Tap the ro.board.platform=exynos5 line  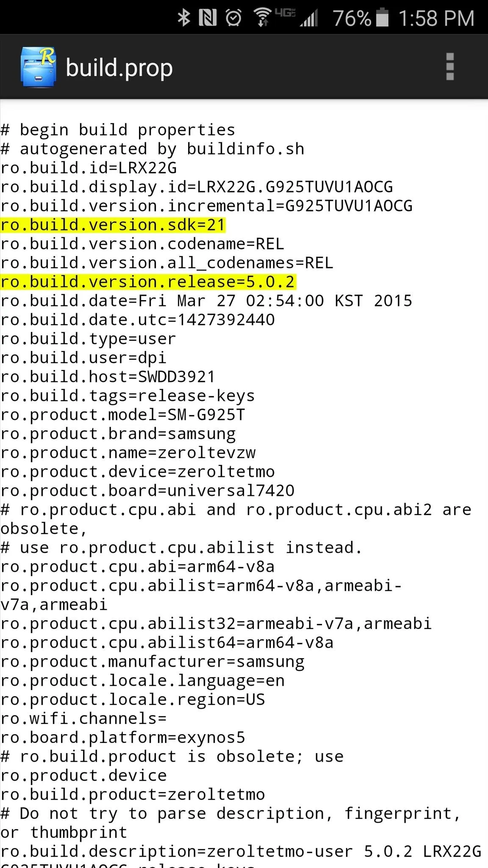coord(123,737)
